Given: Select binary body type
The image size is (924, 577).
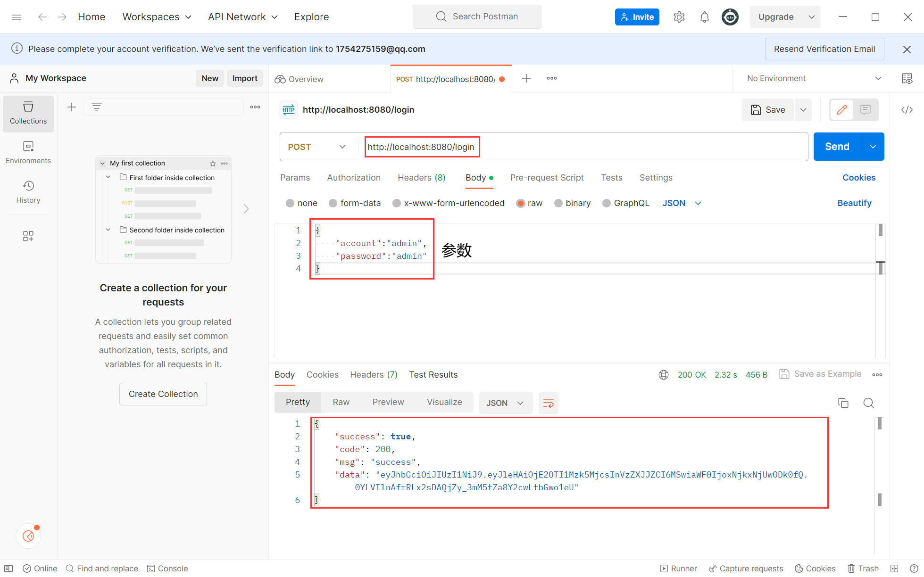Looking at the screenshot, I should [572, 203].
